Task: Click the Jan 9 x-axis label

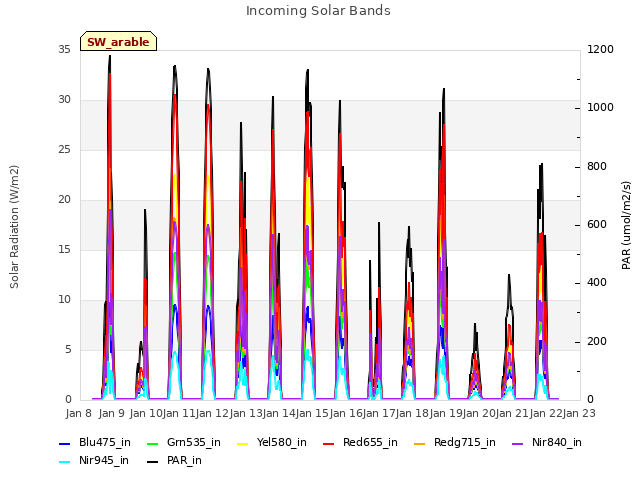Action: click(x=111, y=413)
